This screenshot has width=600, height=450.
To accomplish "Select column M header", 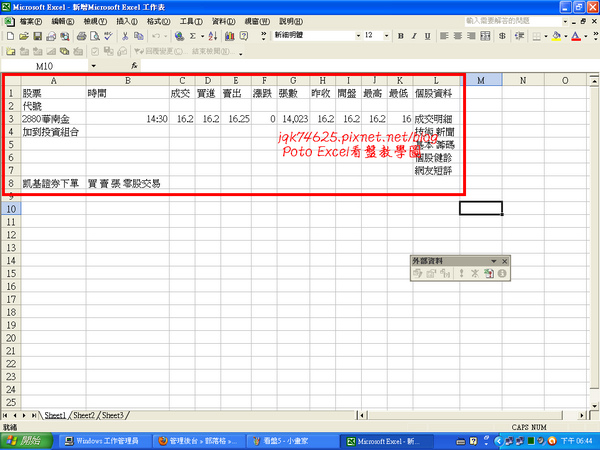I will click(x=481, y=80).
